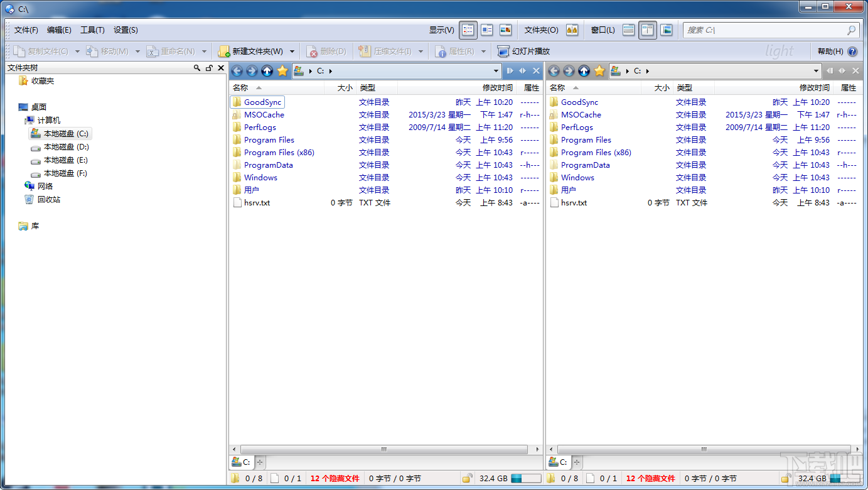Image resolution: width=868 pixels, height=490 pixels.
Task: Click 12 个隐藏文件 in right status bar
Action: (651, 479)
